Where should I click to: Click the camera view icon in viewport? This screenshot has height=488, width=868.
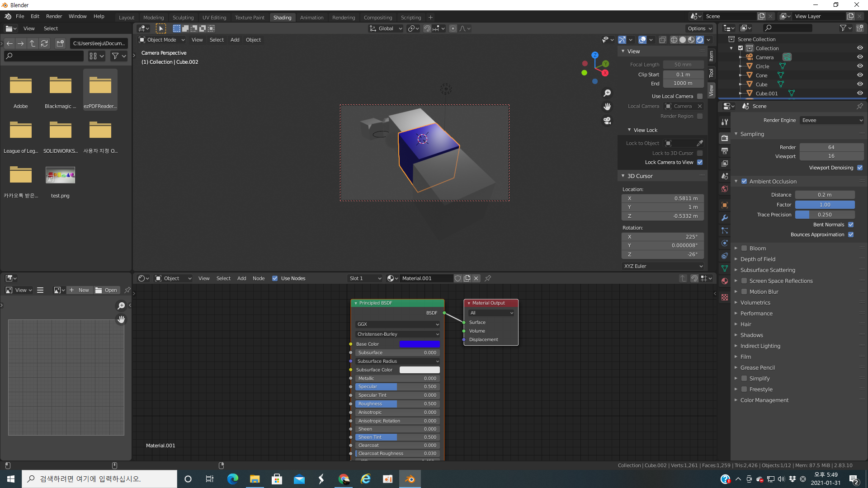[x=607, y=121]
